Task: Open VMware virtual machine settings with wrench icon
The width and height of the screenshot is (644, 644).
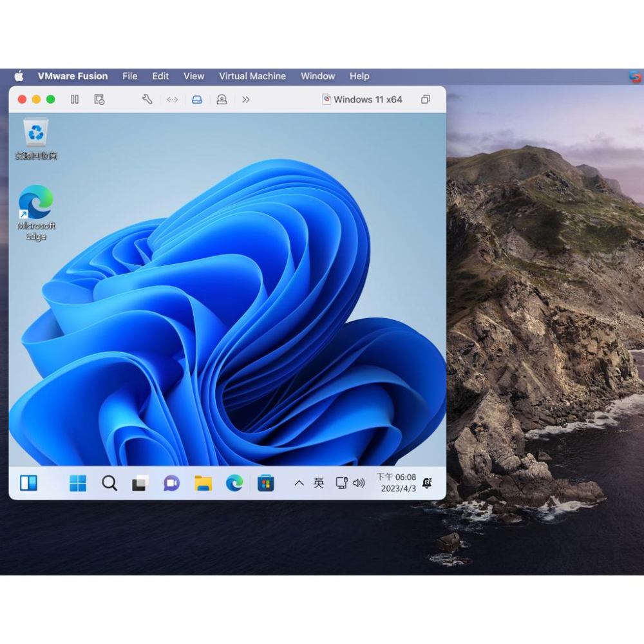Action: (146, 99)
